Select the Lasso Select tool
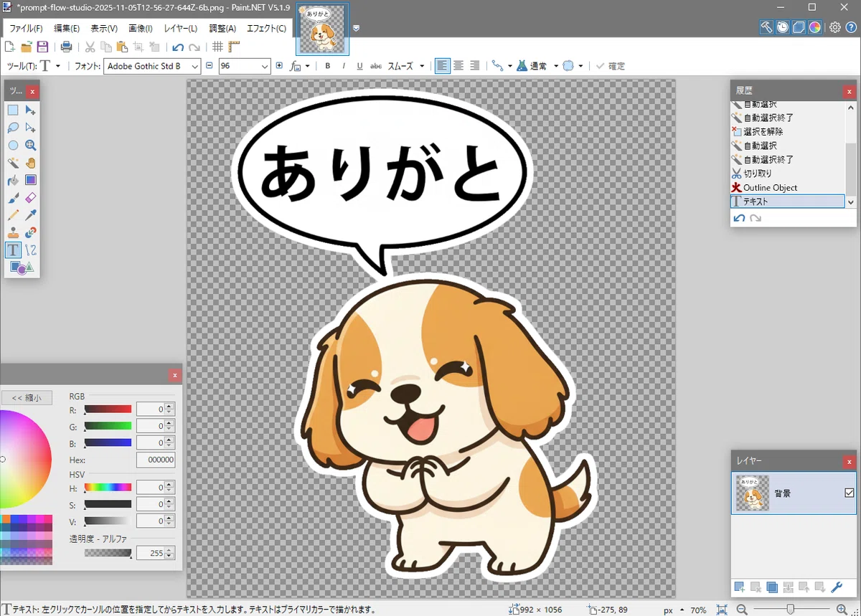 click(x=13, y=128)
